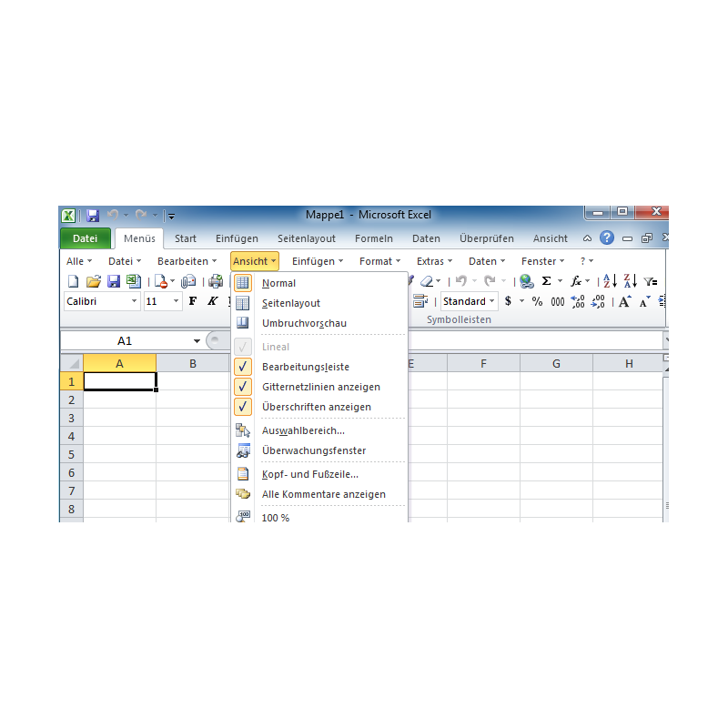This screenshot has height=728, width=728.
Task: Select the column G header
Action: coord(556,364)
